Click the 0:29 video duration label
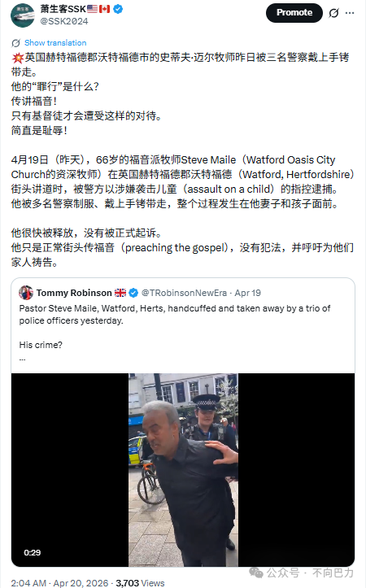Viewport: 366px width, 588px height. point(33,552)
